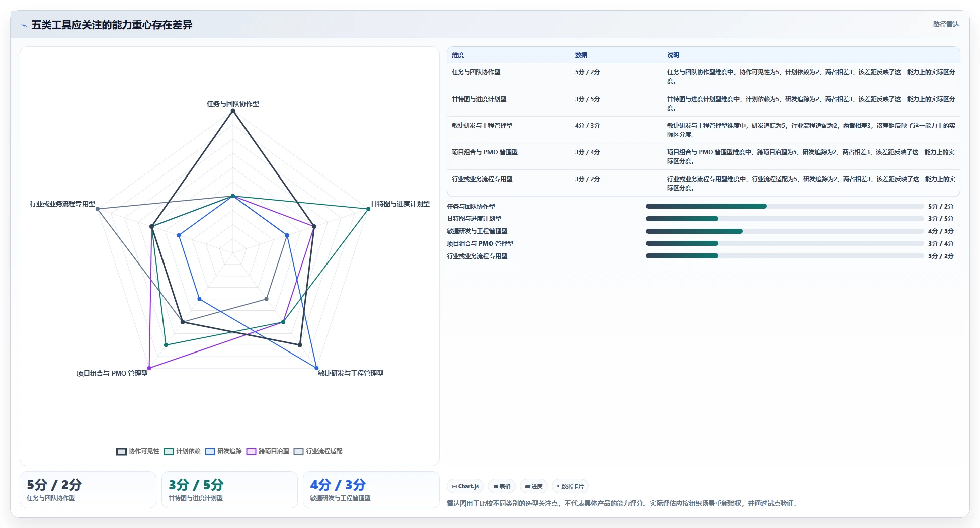
Task: Click the 路径雷达 label in the header
Action: pos(946,24)
